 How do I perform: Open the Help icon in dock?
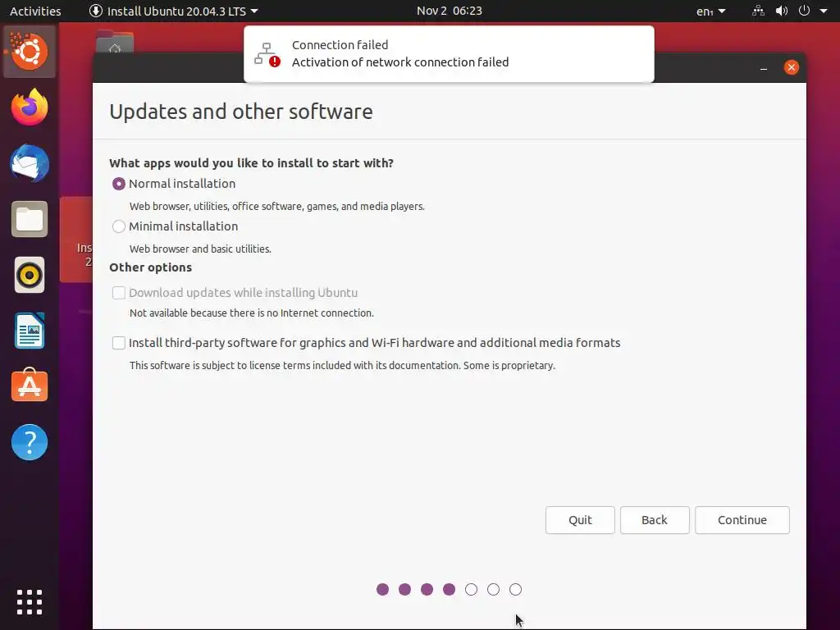(x=30, y=442)
